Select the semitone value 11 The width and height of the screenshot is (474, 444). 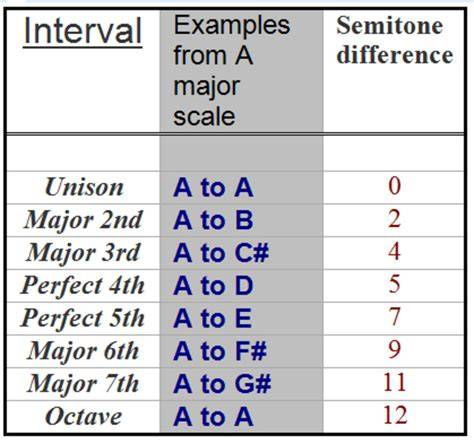coord(395,382)
